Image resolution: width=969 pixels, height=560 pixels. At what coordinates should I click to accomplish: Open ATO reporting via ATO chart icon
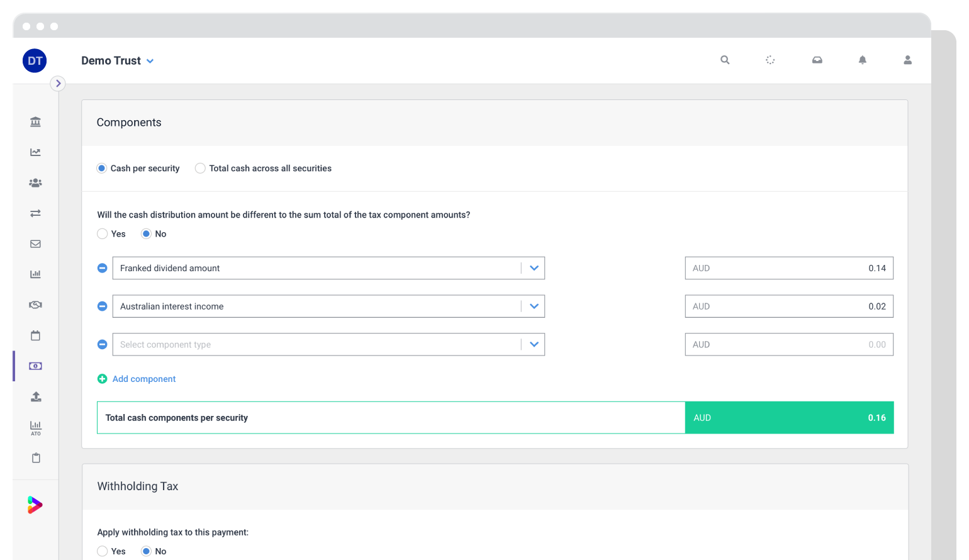click(35, 428)
